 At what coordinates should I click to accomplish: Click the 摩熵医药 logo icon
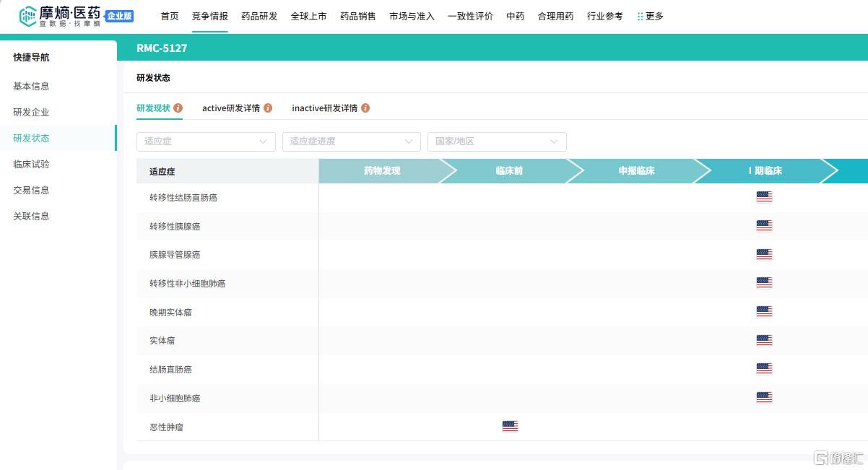point(27,16)
